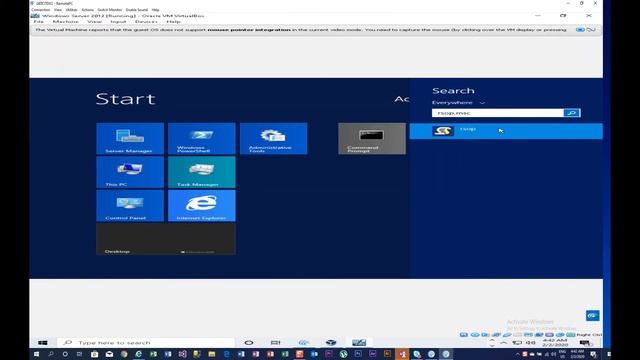This screenshot has height=360, width=640.
Task: Click the remote Windows Start button beside the search box
Action: click(x=43, y=342)
